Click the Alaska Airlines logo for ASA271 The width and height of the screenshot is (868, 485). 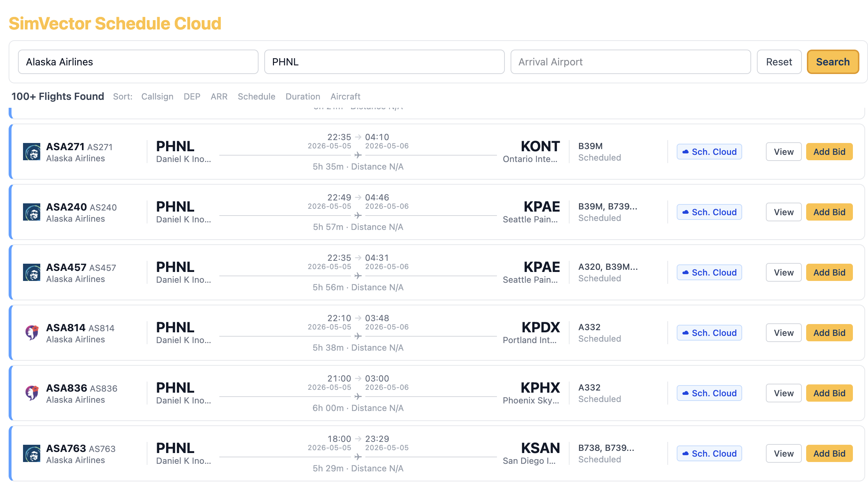point(32,152)
